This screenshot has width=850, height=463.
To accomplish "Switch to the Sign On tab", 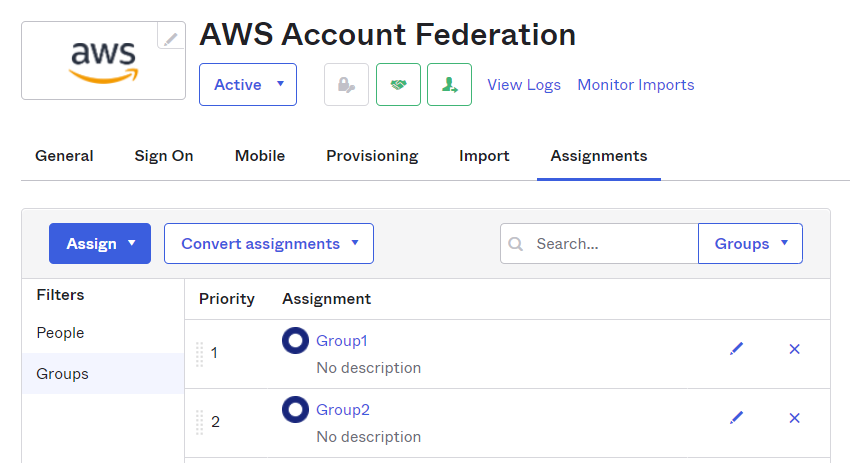I will [164, 156].
